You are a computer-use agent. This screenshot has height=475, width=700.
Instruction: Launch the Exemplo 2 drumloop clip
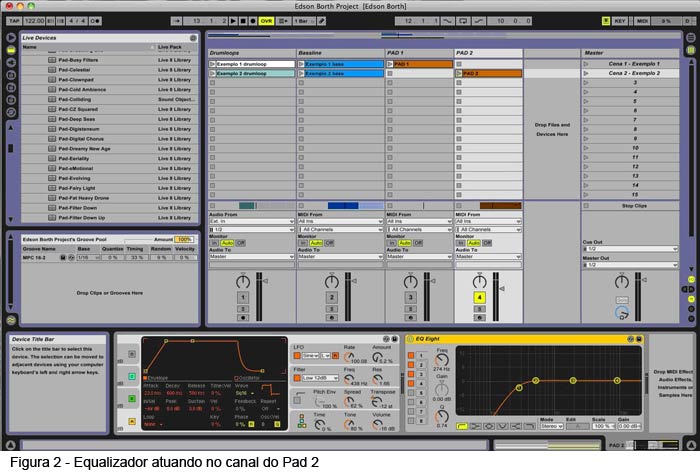pyautogui.click(x=212, y=74)
